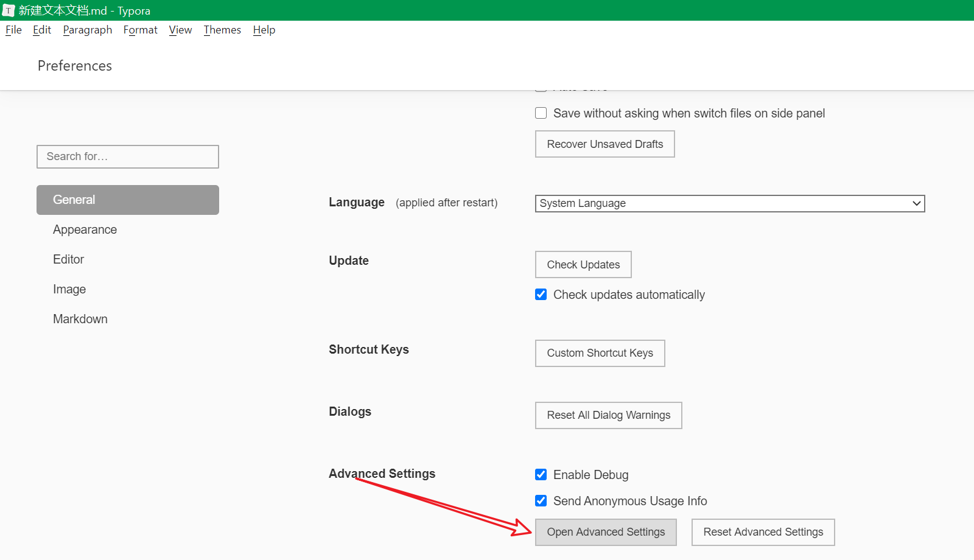Click the 'Advanced Settings' section label

[382, 474]
